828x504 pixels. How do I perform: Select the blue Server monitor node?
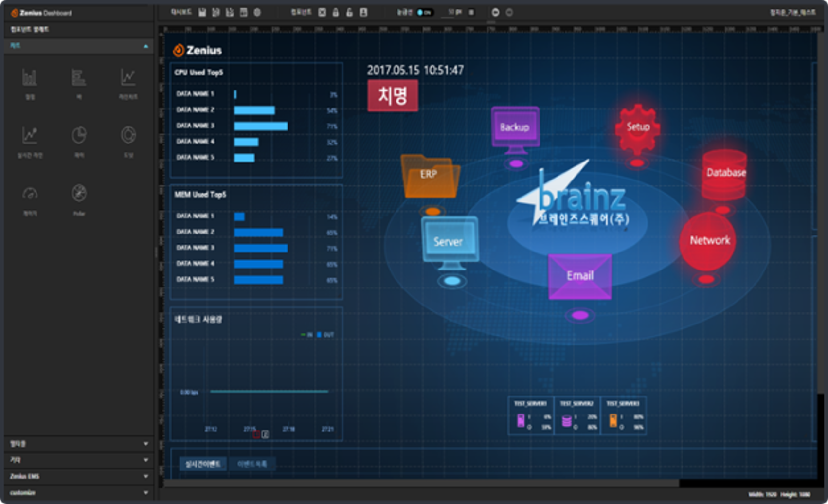tap(450, 242)
